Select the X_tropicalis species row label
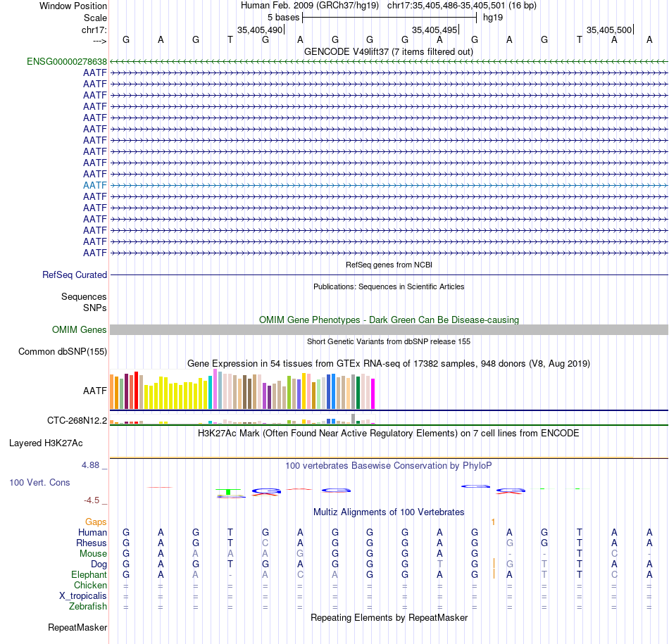The width and height of the screenshot is (669, 644). coord(83,596)
